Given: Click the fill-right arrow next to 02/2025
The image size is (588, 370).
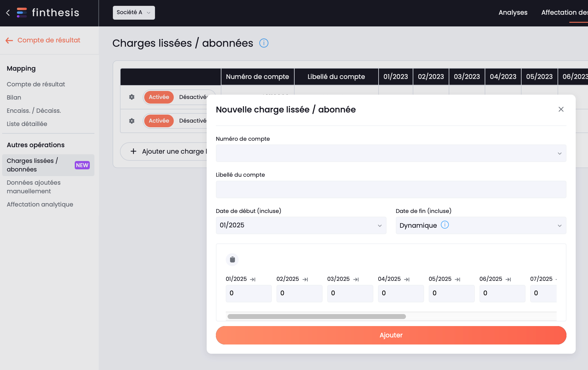Looking at the screenshot, I should click(305, 279).
